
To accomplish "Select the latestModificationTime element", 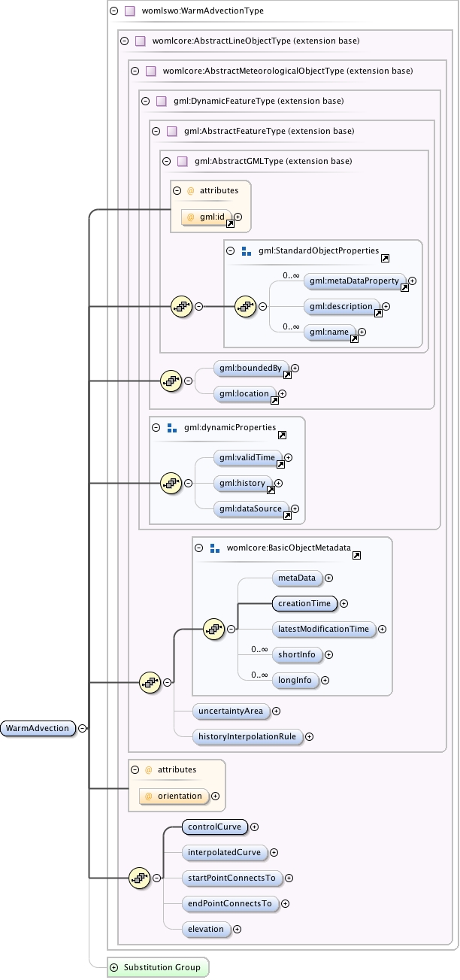I will point(323,629).
